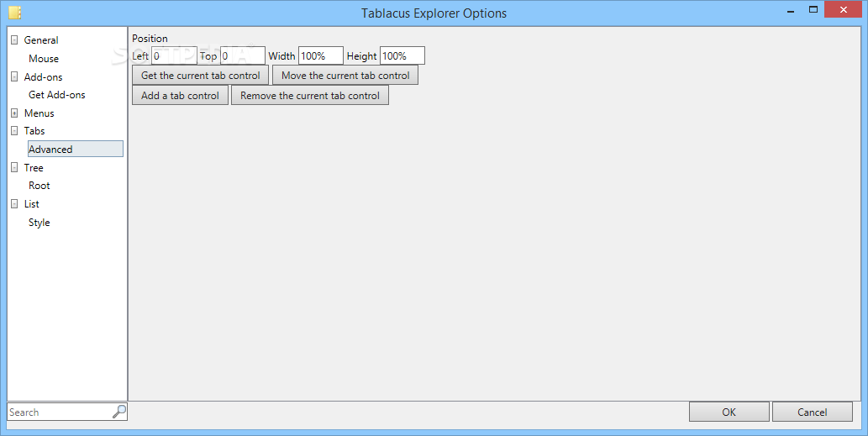
Task: Close the Tablacus Explorer Options window
Action: (843, 9)
